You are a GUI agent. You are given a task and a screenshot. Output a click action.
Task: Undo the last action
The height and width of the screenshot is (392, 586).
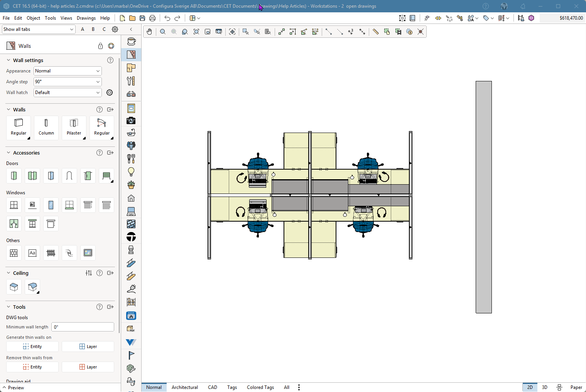point(167,18)
